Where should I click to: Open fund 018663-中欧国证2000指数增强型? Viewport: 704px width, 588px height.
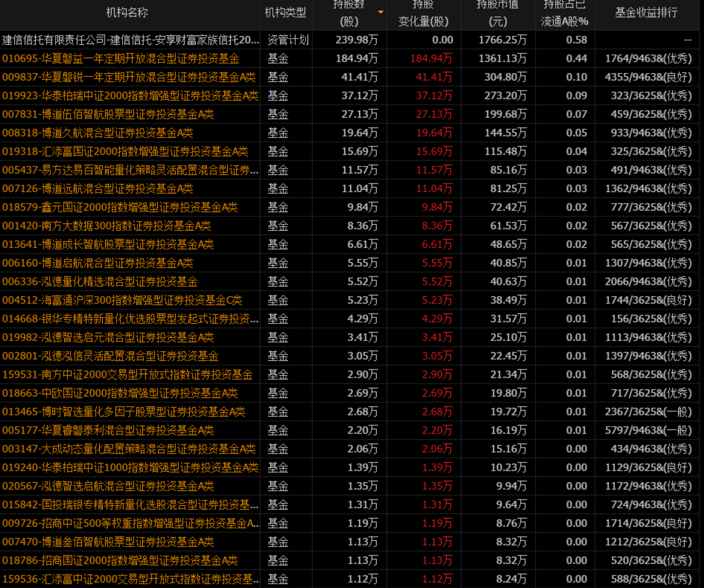coord(120,393)
